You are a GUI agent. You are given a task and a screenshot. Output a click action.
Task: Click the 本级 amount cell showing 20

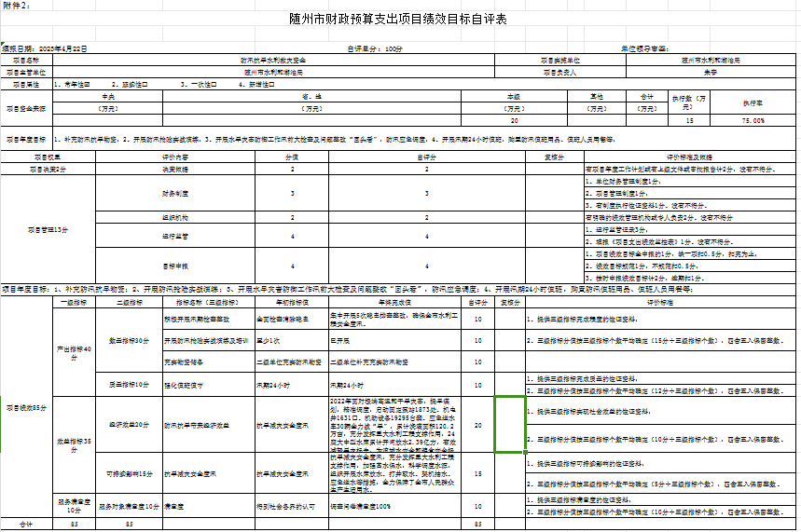coord(514,121)
